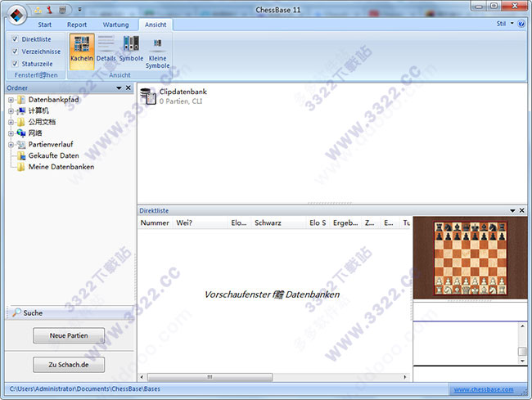
Task: Expand the 网络 tree node
Action: coord(11,133)
